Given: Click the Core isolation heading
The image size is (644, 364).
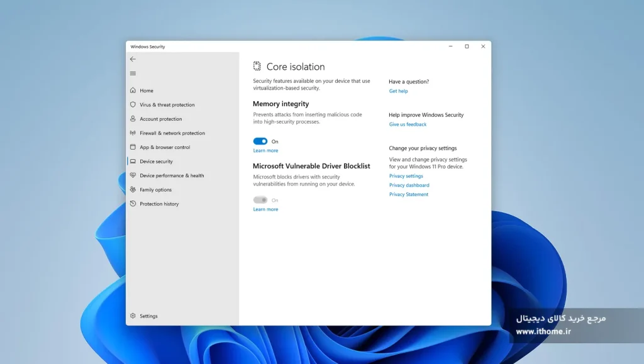Looking at the screenshot, I should pos(296,67).
